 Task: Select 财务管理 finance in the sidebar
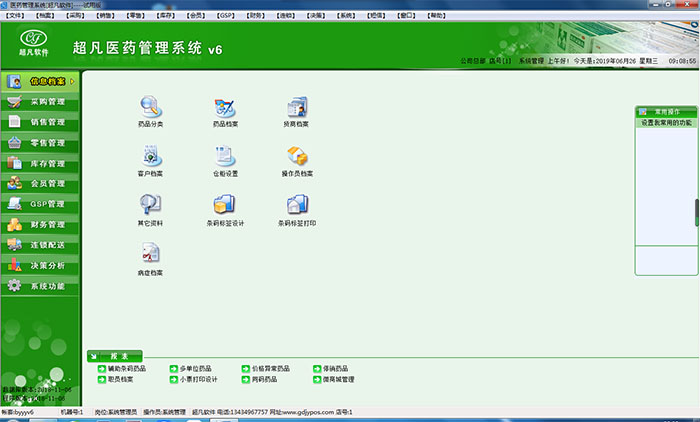pos(40,225)
